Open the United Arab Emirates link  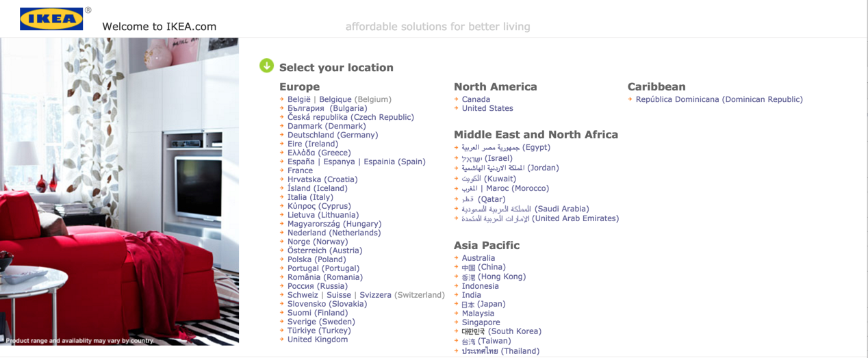540,218
